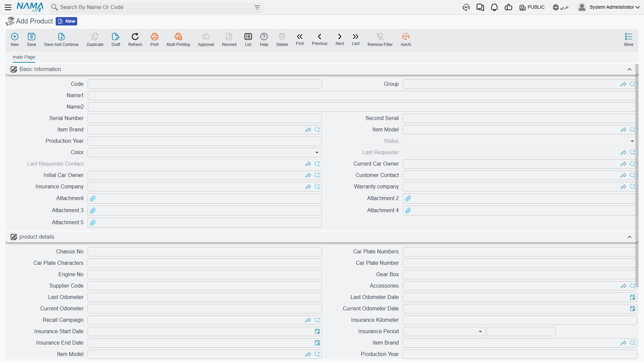This screenshot has width=644, height=362.
Task: Click the Serial Number field
Action: [205, 118]
